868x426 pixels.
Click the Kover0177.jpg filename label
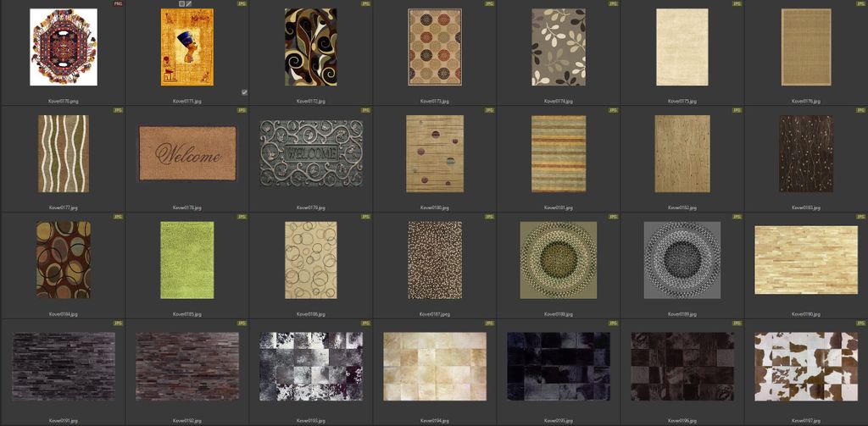click(x=63, y=207)
